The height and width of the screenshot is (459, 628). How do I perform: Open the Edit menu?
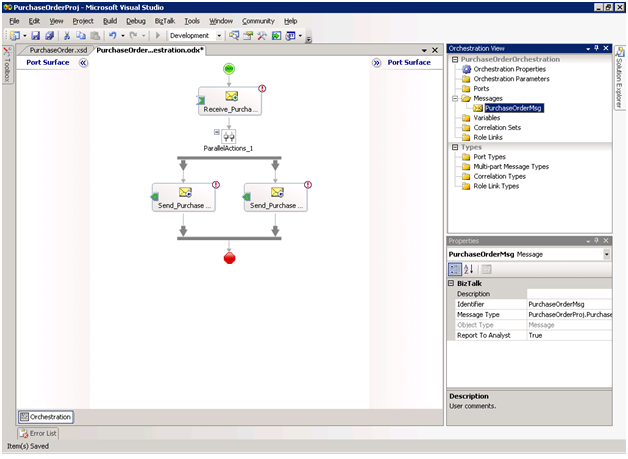(34, 21)
